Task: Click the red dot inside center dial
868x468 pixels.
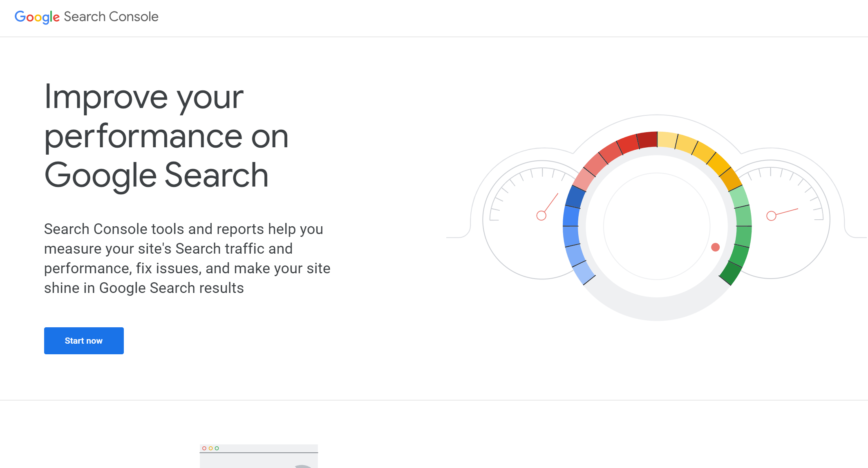Action: (x=715, y=247)
